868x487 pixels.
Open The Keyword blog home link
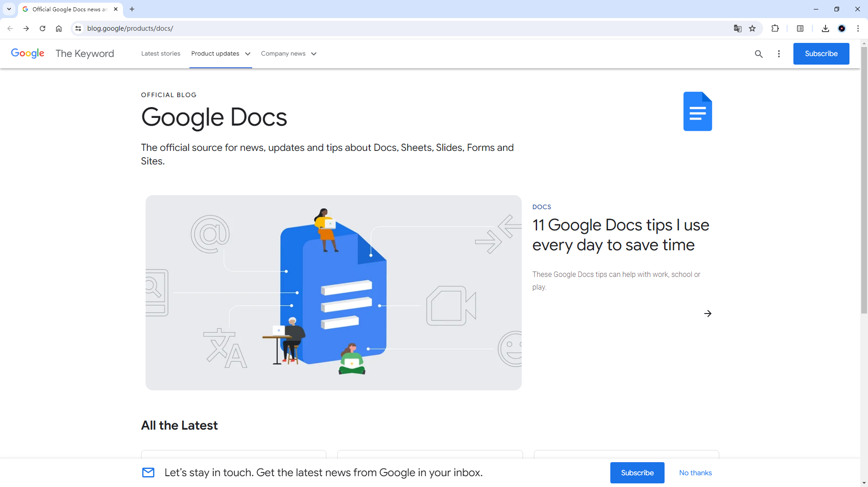point(85,53)
